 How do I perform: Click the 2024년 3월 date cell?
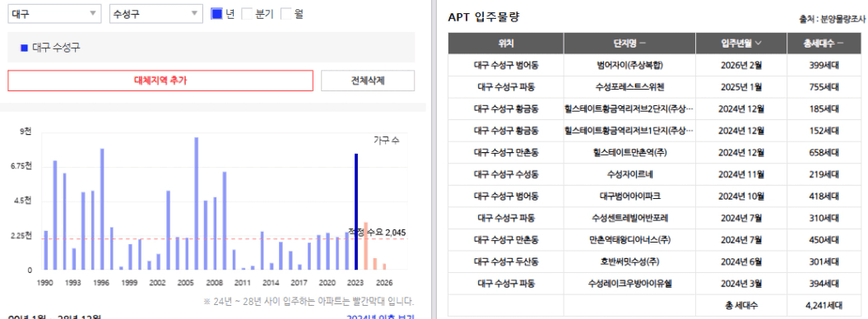[741, 284]
